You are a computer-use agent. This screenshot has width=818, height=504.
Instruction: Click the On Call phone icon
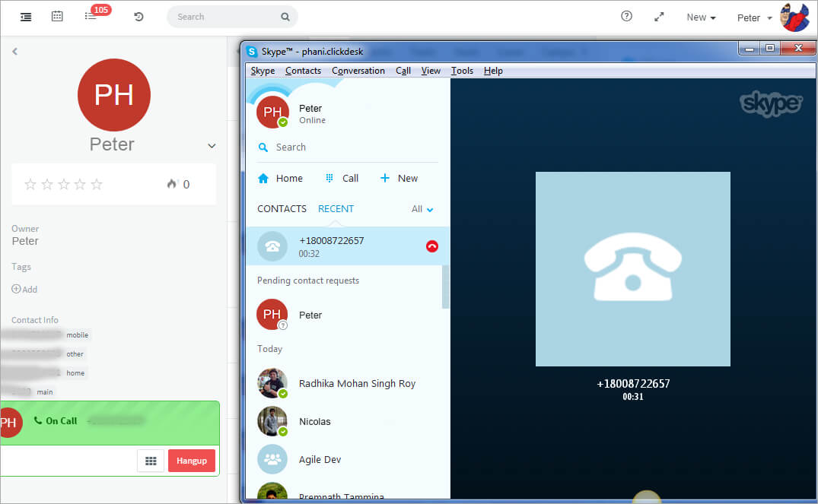click(x=37, y=420)
